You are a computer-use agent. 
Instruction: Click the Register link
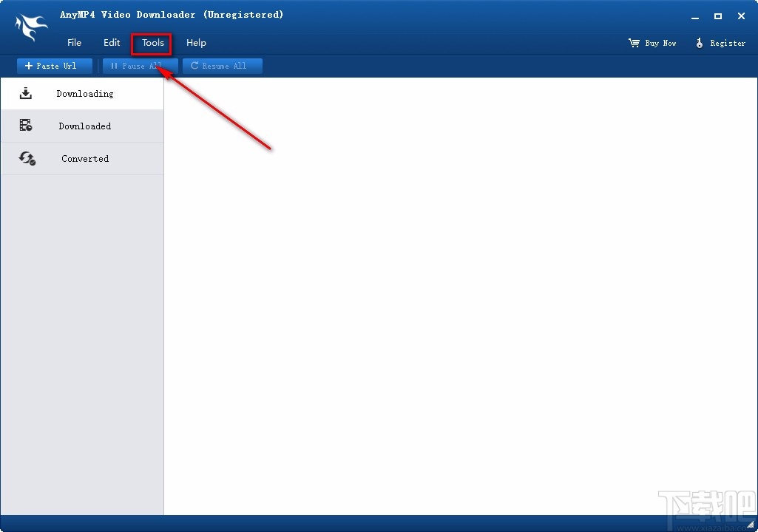(721, 43)
